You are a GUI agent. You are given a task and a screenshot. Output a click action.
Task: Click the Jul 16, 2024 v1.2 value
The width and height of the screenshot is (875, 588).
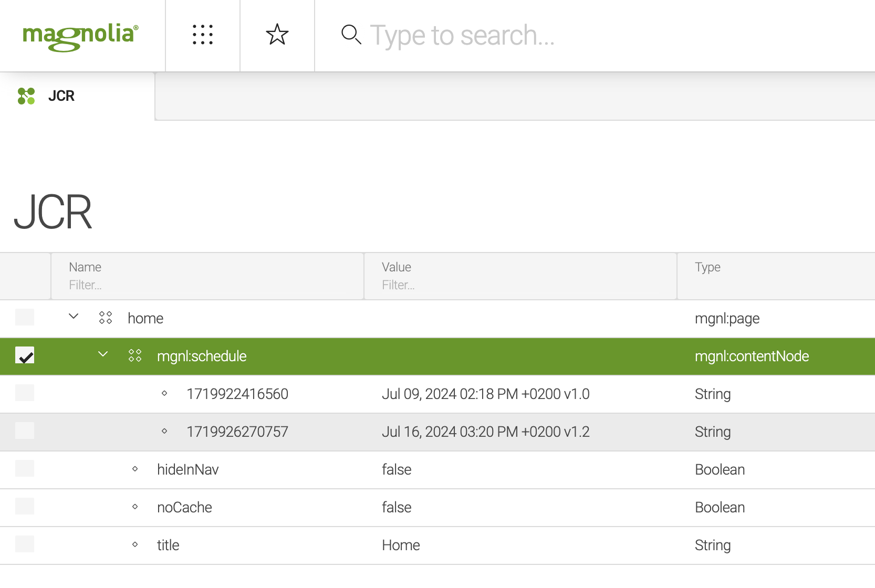click(x=486, y=432)
